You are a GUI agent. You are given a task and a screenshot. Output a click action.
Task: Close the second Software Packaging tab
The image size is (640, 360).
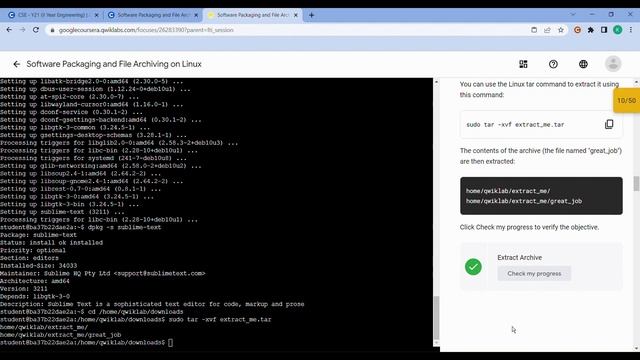coord(196,15)
